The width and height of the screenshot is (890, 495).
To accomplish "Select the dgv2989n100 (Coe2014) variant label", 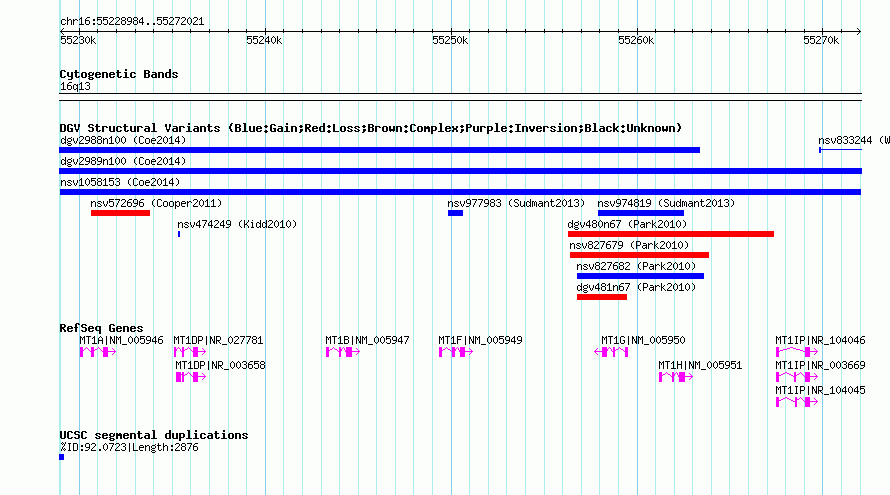I will tap(123, 161).
